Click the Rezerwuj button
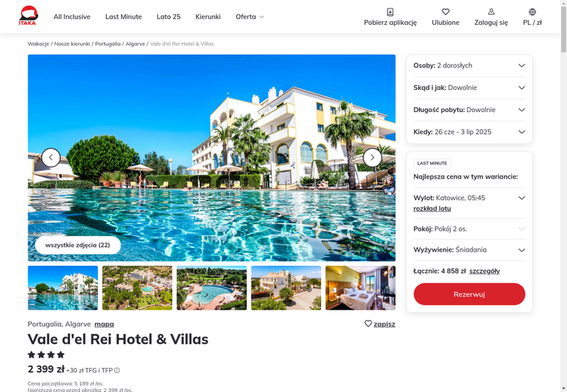This screenshot has width=567, height=392. (x=469, y=294)
